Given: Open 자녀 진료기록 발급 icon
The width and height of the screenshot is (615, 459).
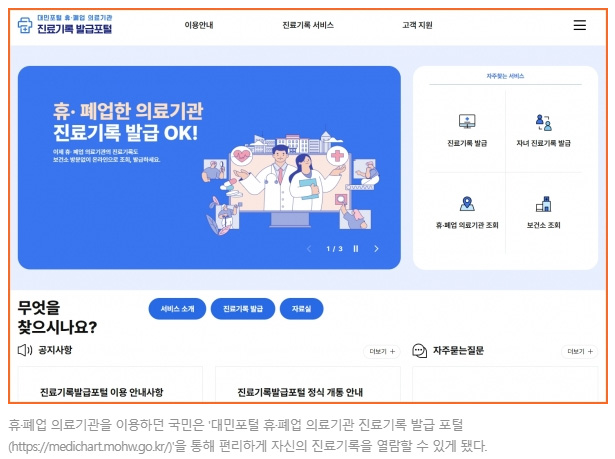Looking at the screenshot, I should tap(543, 122).
